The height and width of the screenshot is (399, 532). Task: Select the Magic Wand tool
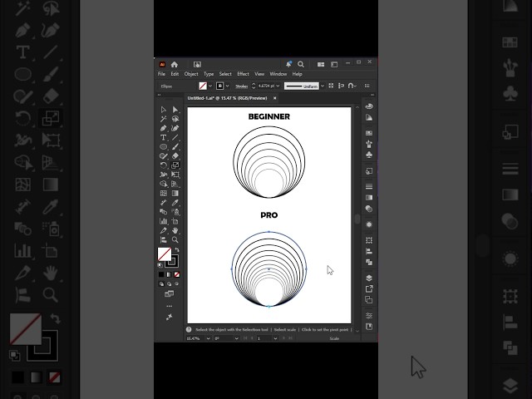(163, 119)
